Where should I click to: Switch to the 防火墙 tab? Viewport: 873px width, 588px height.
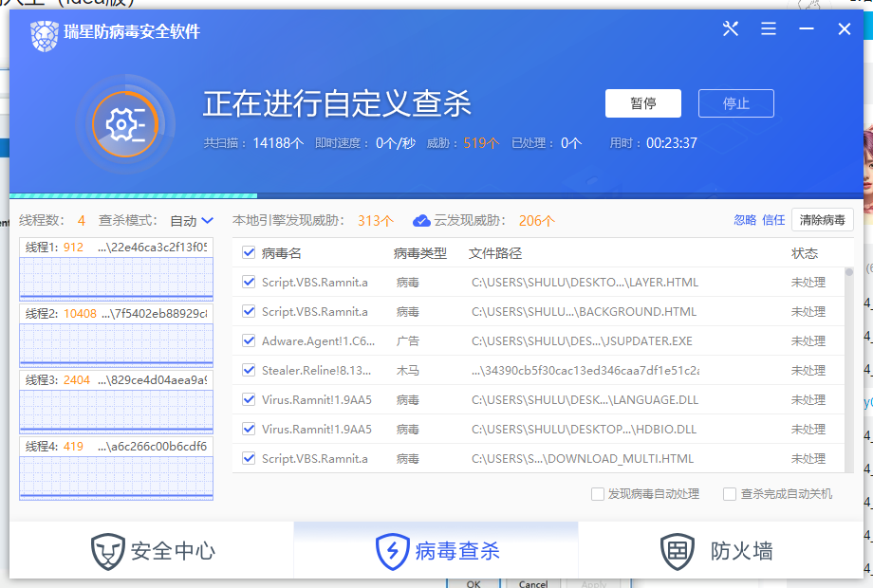720,551
